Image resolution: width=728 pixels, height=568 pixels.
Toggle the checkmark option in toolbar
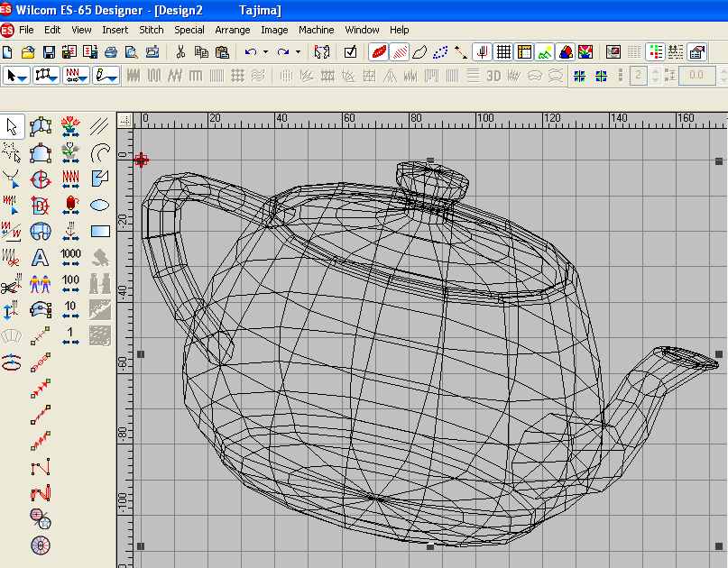tap(351, 52)
